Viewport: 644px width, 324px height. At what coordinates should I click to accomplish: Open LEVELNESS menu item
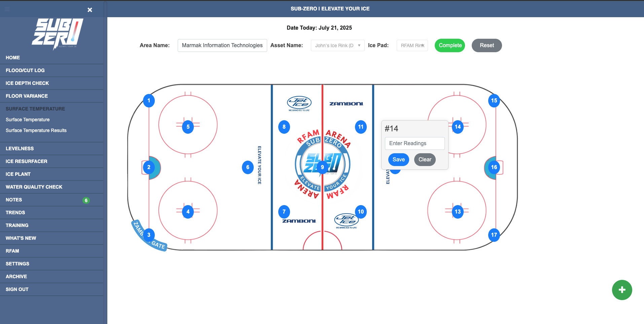[52, 149]
